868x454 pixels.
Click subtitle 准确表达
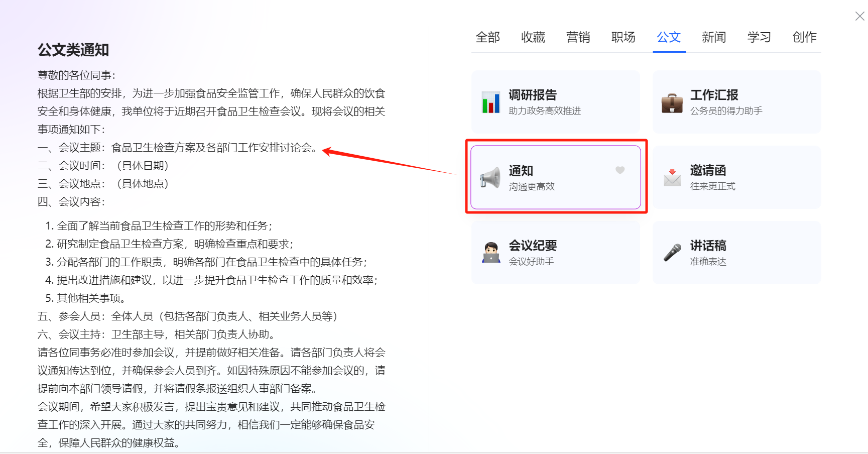[x=708, y=262]
